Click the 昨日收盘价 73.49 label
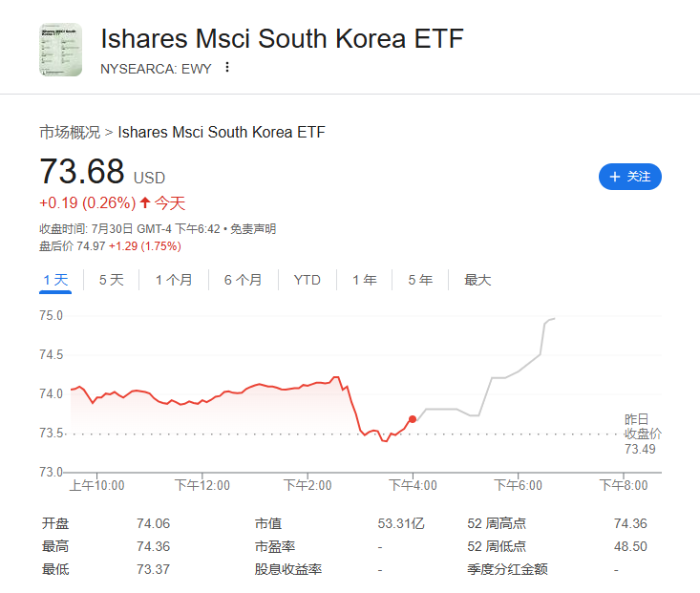700x593 pixels. 642,434
